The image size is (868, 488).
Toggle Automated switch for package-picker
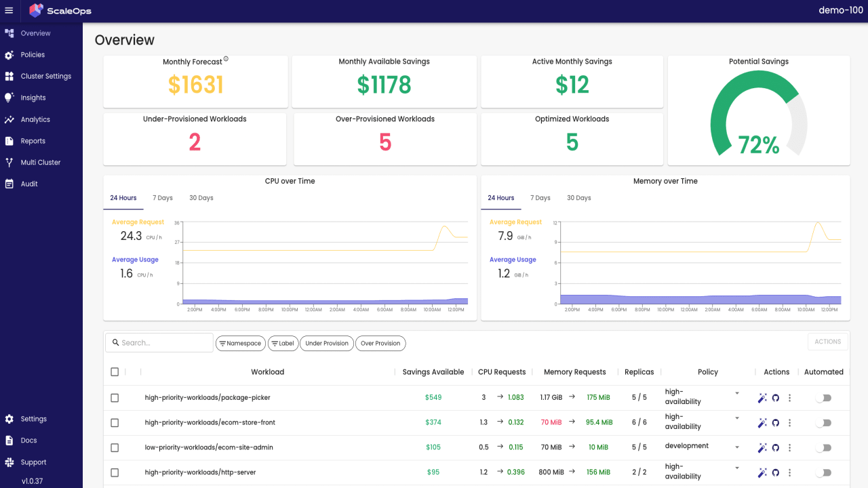(x=823, y=398)
